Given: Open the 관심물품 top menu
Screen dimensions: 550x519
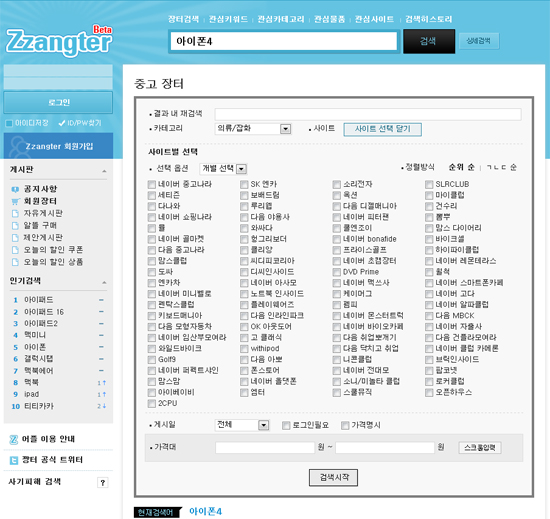Looking at the screenshot, I should (329, 19).
